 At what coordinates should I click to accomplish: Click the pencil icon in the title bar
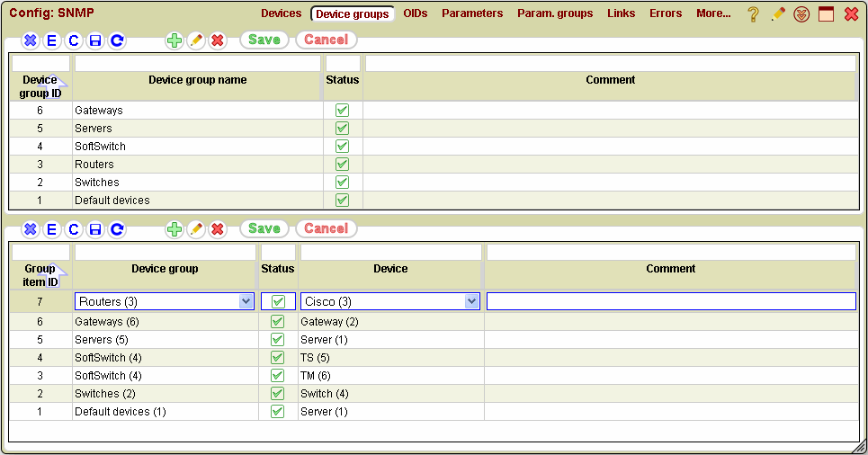coord(778,13)
